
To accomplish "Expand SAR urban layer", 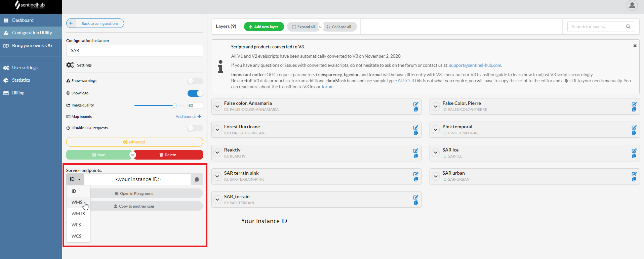I will [436, 176].
